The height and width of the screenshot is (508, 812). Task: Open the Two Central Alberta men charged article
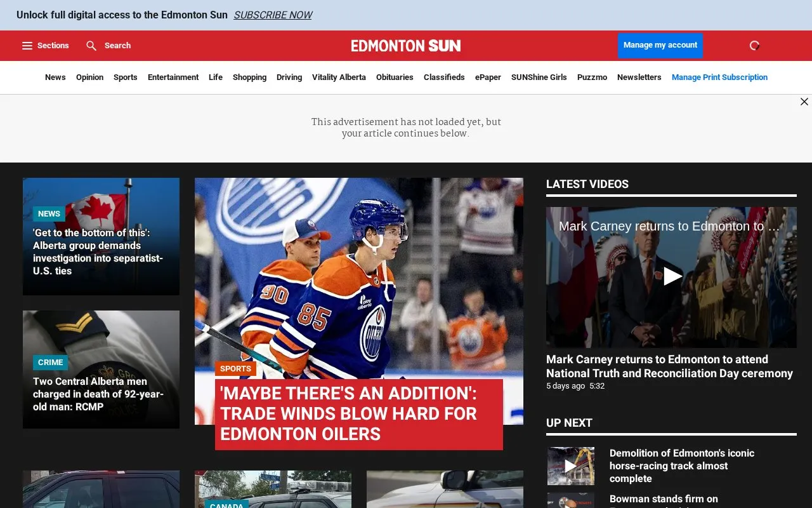[x=98, y=394]
